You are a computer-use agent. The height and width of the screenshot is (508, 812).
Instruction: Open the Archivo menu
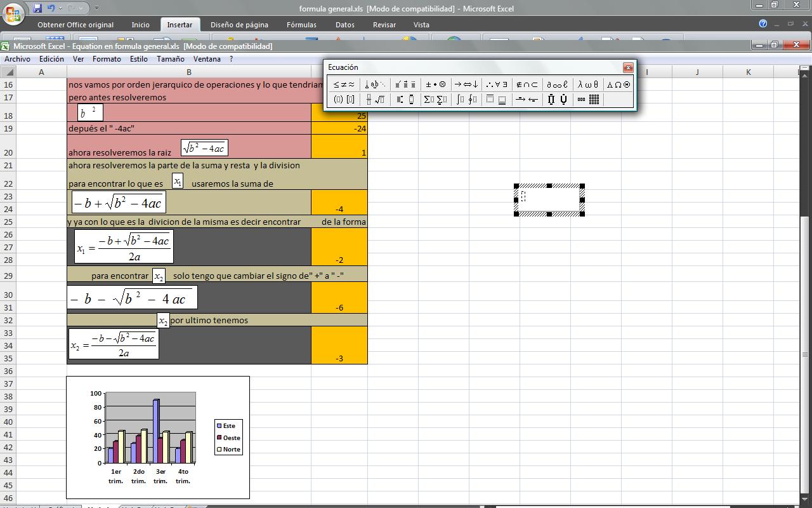pos(17,59)
